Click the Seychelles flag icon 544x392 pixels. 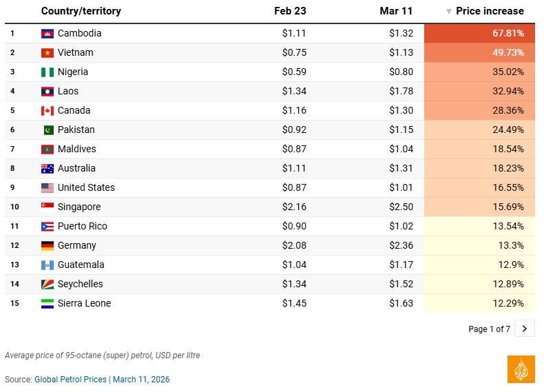click(47, 285)
